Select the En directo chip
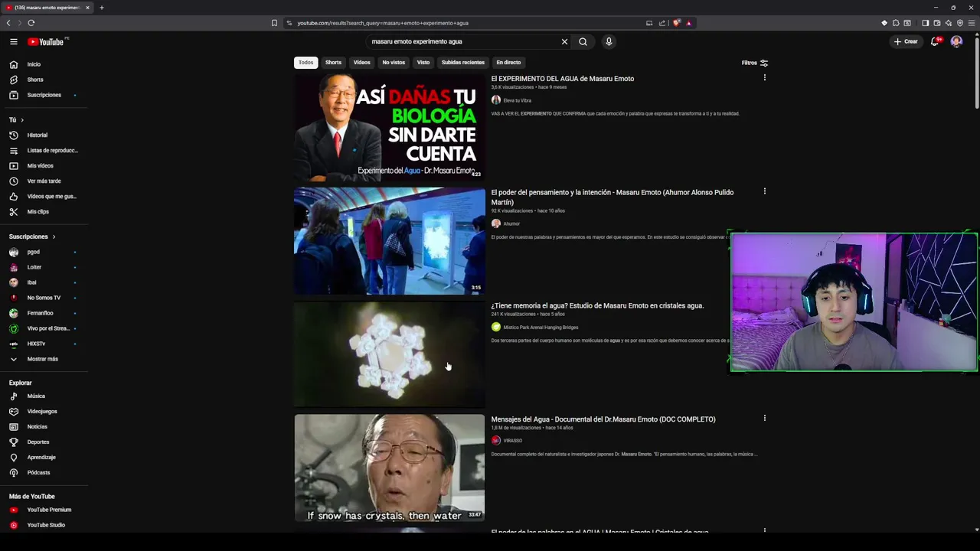The height and width of the screenshot is (551, 980). click(508, 63)
